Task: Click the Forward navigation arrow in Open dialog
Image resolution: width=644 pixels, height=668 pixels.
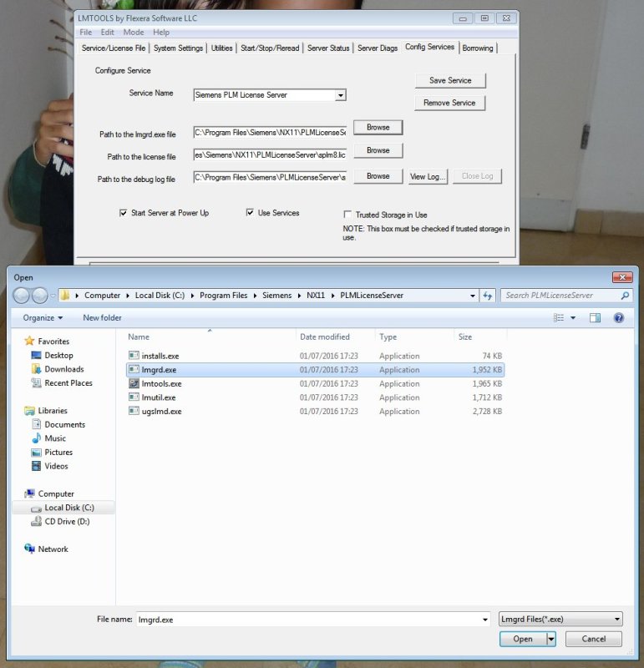Action: coord(39,296)
